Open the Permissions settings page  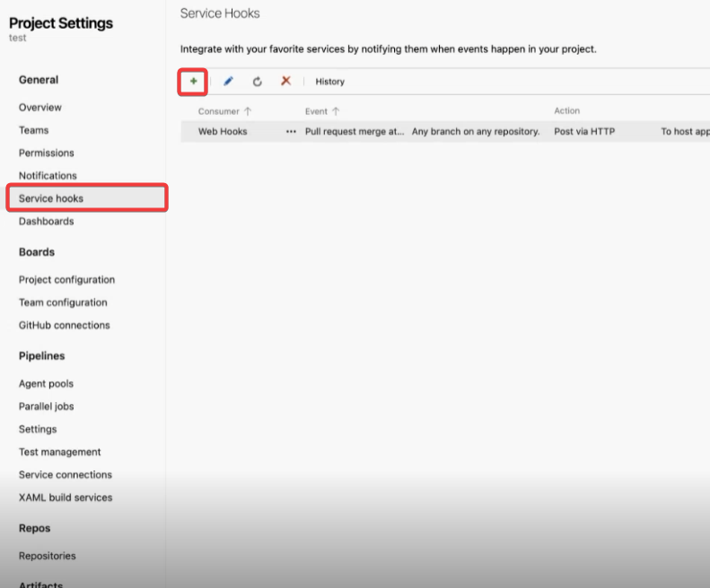tap(47, 154)
